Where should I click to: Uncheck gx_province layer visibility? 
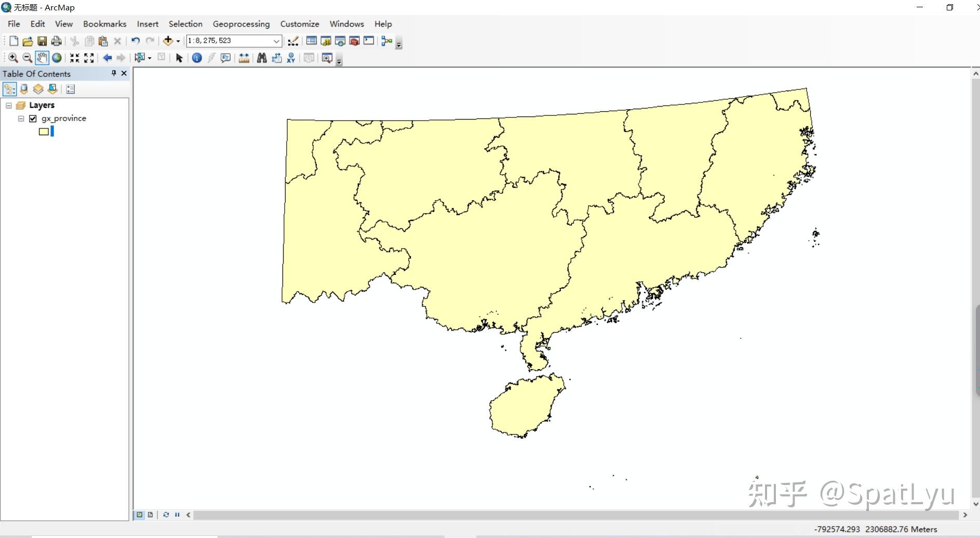coord(33,119)
